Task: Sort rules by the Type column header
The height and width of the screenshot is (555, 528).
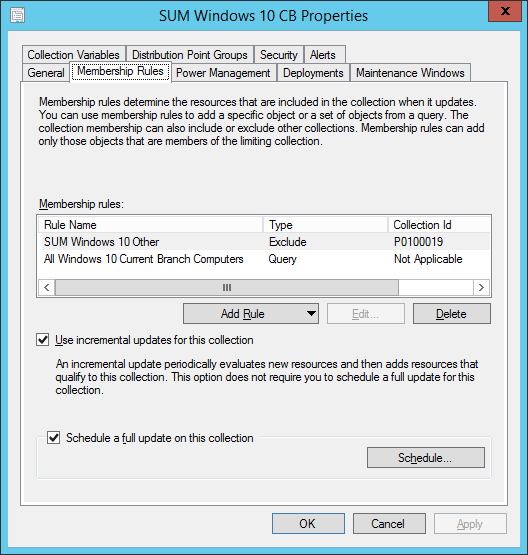Action: (x=325, y=225)
